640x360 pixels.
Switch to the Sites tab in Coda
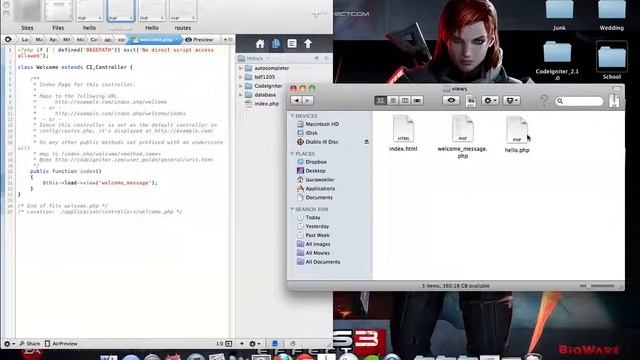tap(27, 16)
